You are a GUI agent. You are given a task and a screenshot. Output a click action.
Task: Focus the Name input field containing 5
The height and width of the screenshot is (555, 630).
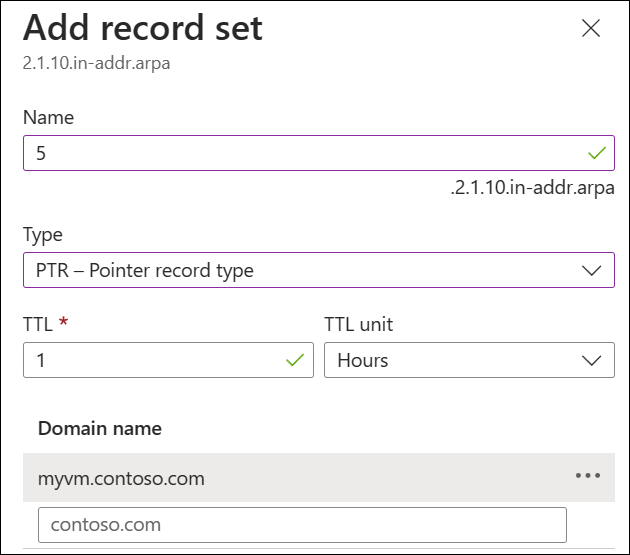300,154
